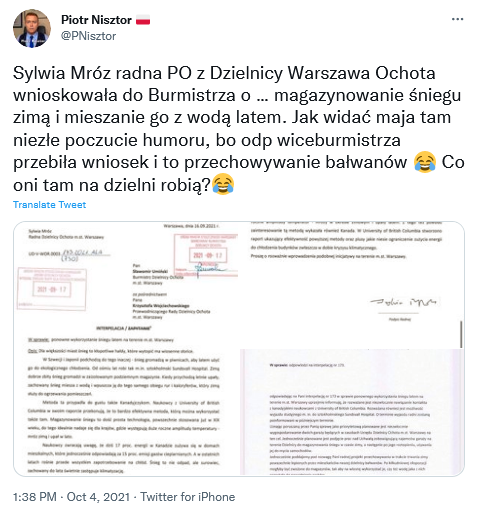Click the red received stamp at document top

(206, 255)
